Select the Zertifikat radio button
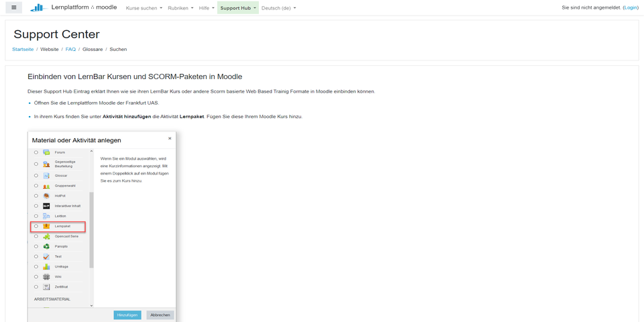 36,286
